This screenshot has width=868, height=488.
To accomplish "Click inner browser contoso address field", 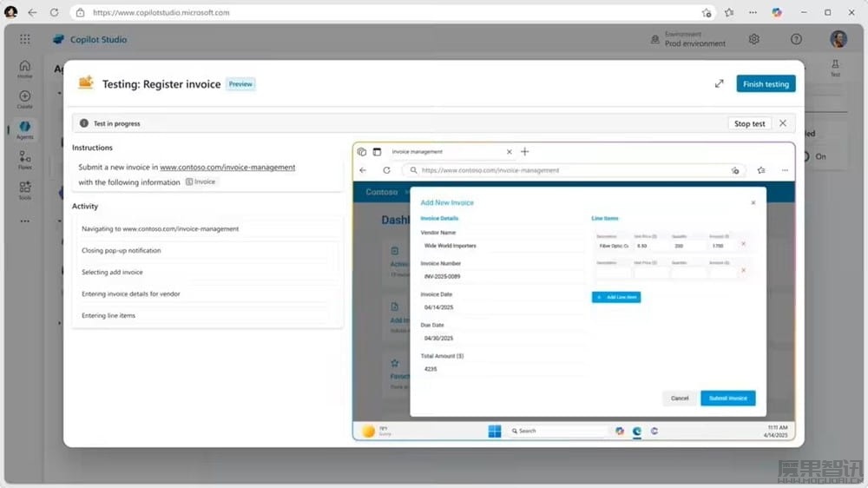I will click(x=573, y=170).
